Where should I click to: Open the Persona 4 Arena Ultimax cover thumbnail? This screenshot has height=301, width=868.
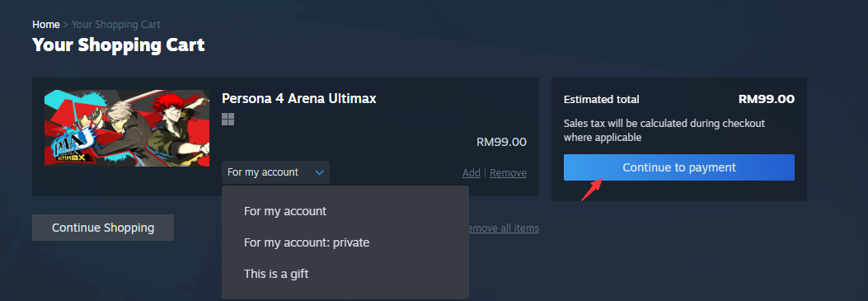click(x=127, y=128)
